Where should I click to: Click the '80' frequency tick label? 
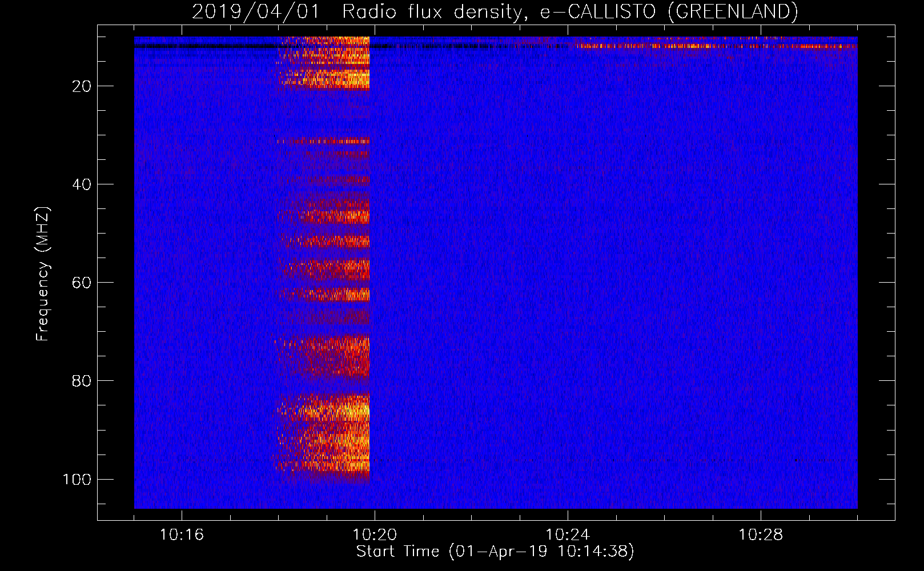tap(82, 381)
